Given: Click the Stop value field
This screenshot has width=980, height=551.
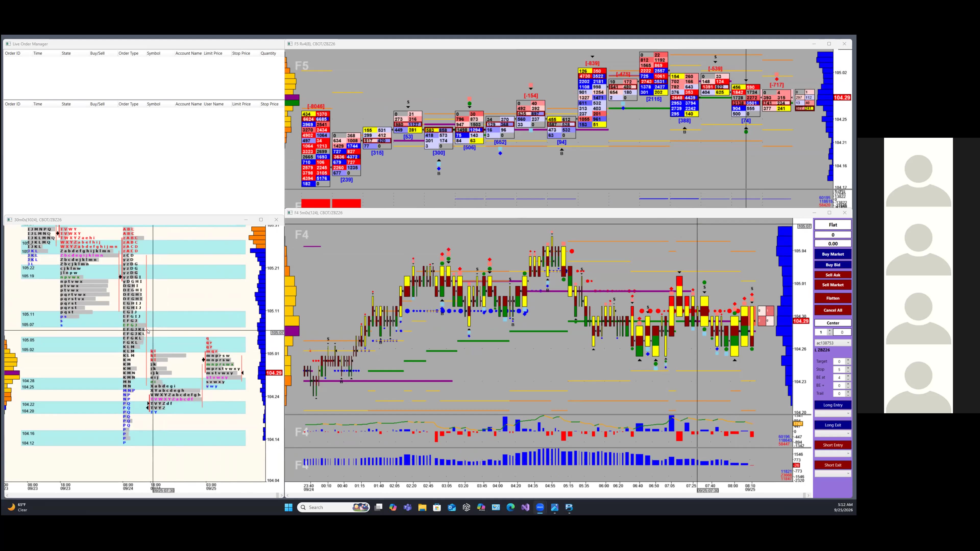Looking at the screenshot, I should 839,370.
